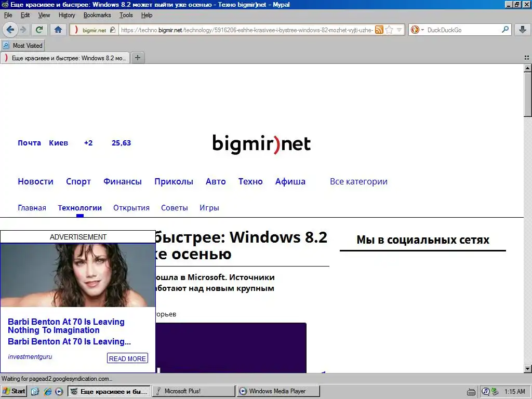Open the History menu
The height and width of the screenshot is (399, 532).
[66, 15]
